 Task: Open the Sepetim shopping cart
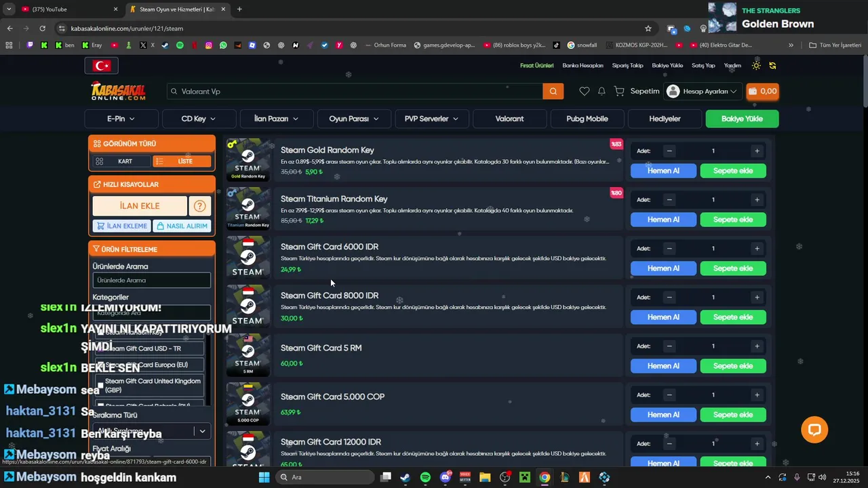click(x=636, y=91)
